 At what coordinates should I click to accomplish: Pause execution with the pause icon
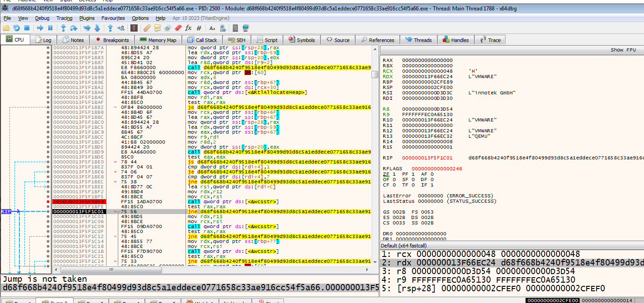pyautogui.click(x=51, y=28)
